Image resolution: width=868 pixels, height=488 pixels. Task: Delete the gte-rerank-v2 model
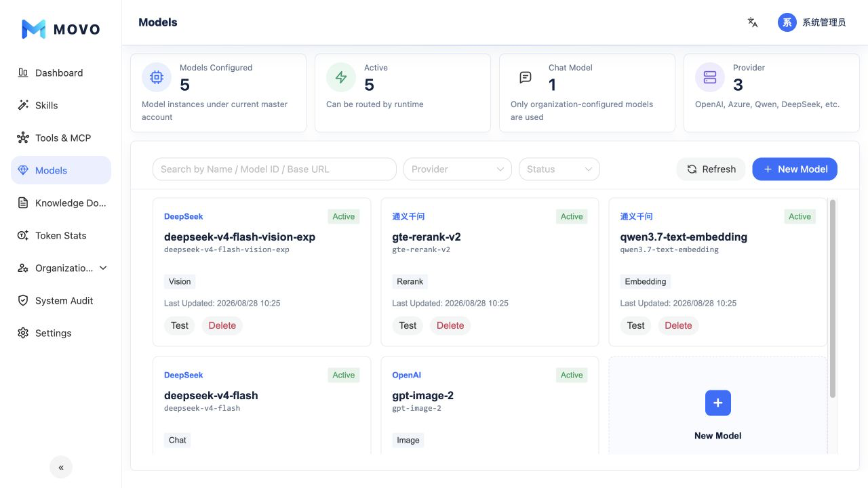tap(450, 325)
